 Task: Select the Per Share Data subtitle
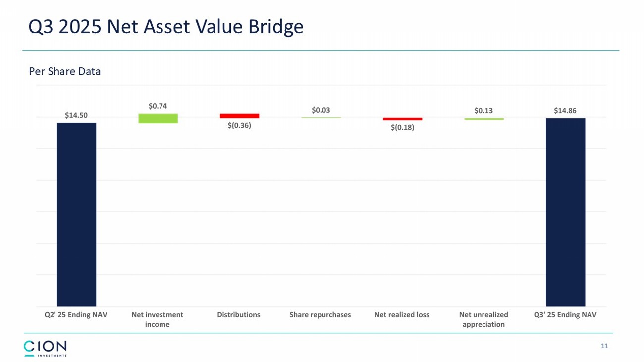pyautogui.click(x=65, y=71)
